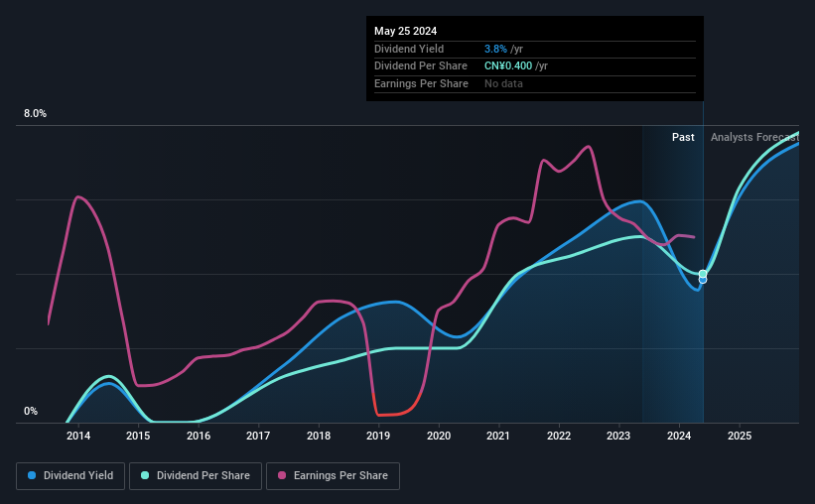The width and height of the screenshot is (815, 504).
Task: Click the blue data point marker at May 2024
Action: tap(703, 281)
